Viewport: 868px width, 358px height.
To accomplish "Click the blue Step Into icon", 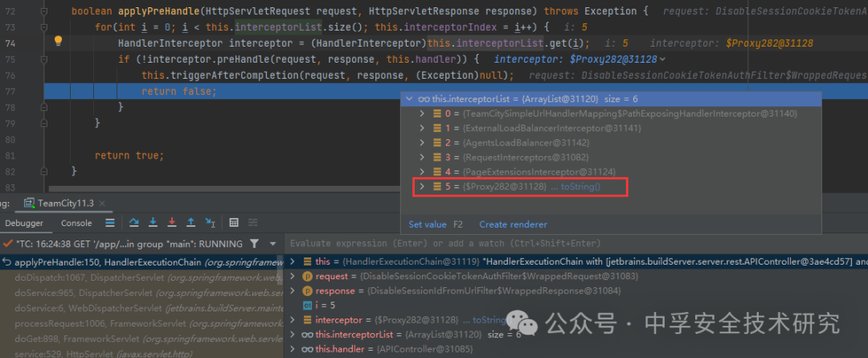I will click(154, 223).
